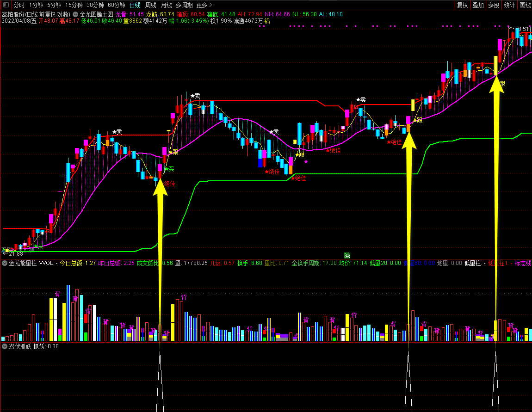Screen dimensions: 532x412
Task: Click the 流通4672万 float shares
Action: tap(248, 21)
